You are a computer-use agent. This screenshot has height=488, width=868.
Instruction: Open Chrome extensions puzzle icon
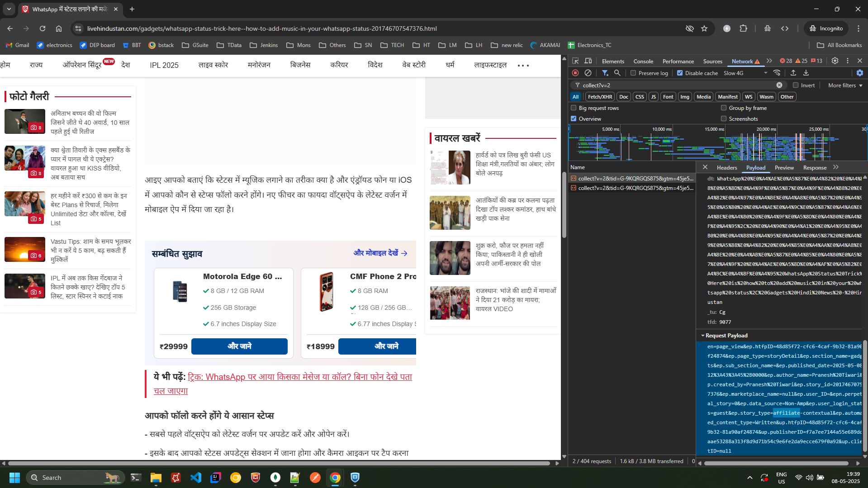pos(743,28)
